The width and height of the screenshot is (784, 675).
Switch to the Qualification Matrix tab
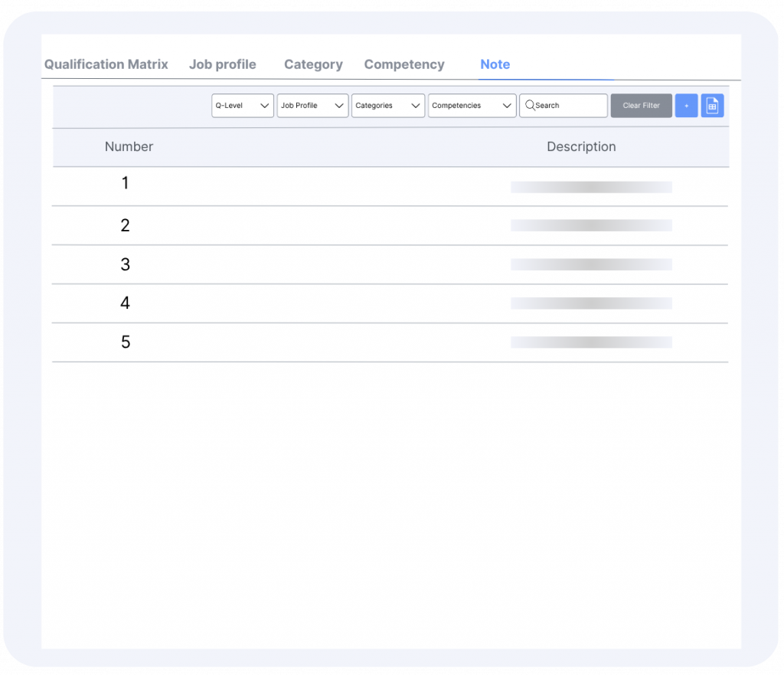click(x=106, y=64)
